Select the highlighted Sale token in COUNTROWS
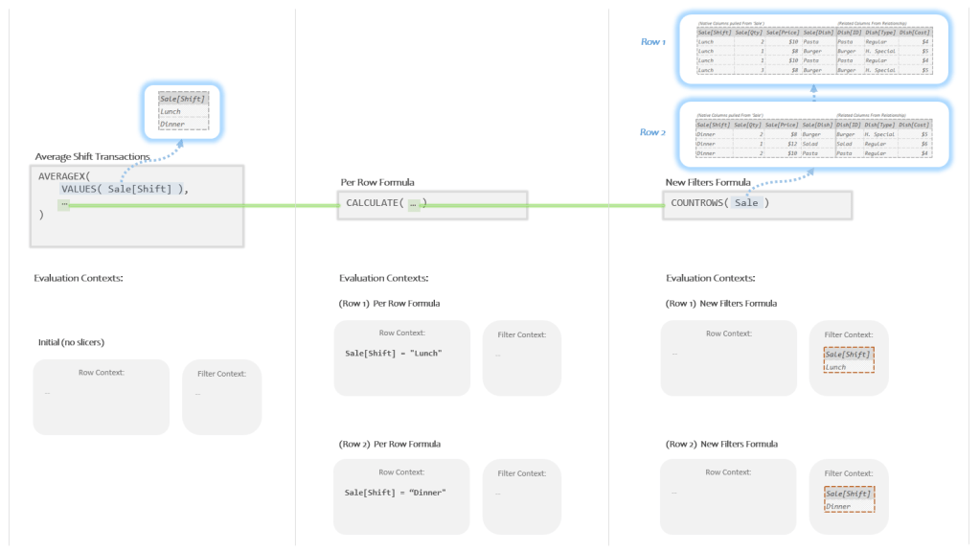The image size is (980, 552). (x=747, y=204)
